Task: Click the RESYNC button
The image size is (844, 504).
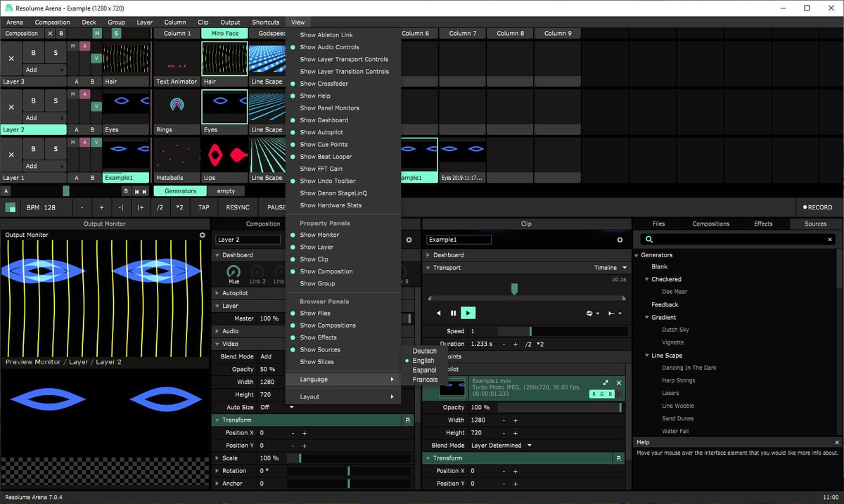Action: (238, 207)
